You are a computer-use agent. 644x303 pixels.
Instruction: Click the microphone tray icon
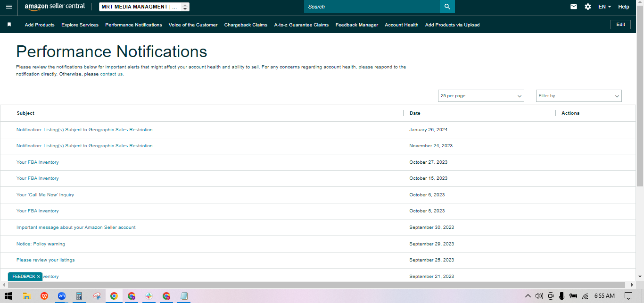click(561, 296)
